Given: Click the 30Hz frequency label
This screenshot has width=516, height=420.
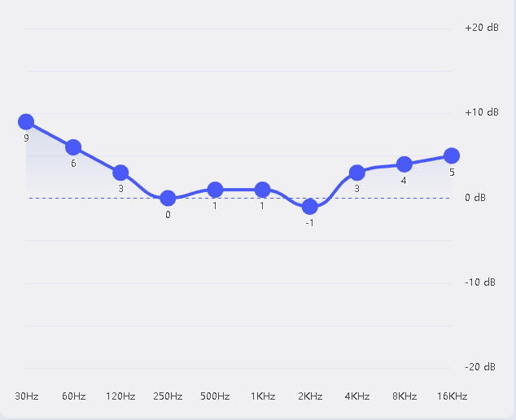Looking at the screenshot, I should pos(27,396).
